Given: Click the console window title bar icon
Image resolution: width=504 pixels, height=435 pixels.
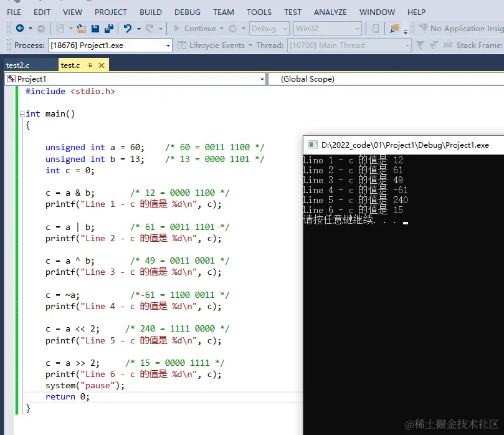Looking at the screenshot, I should coord(312,145).
